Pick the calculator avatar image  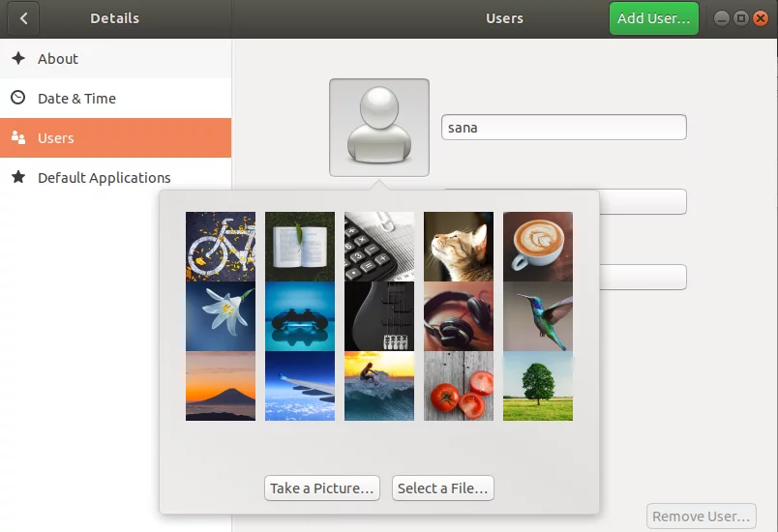379,247
